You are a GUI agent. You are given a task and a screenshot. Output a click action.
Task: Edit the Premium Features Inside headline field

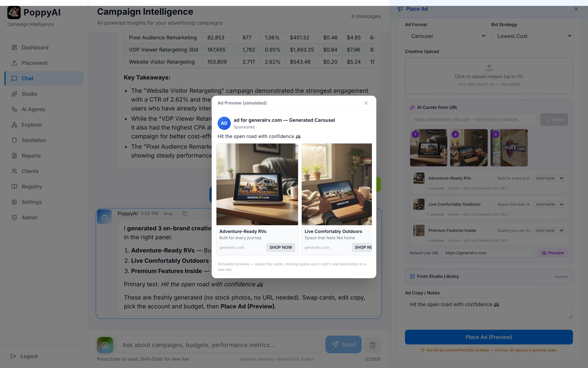tap(461, 231)
